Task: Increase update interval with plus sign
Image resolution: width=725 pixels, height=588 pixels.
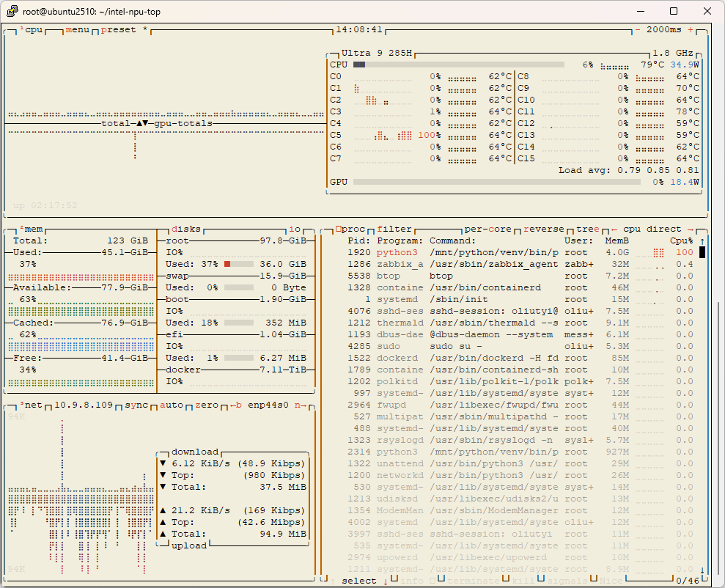Action: click(x=690, y=30)
